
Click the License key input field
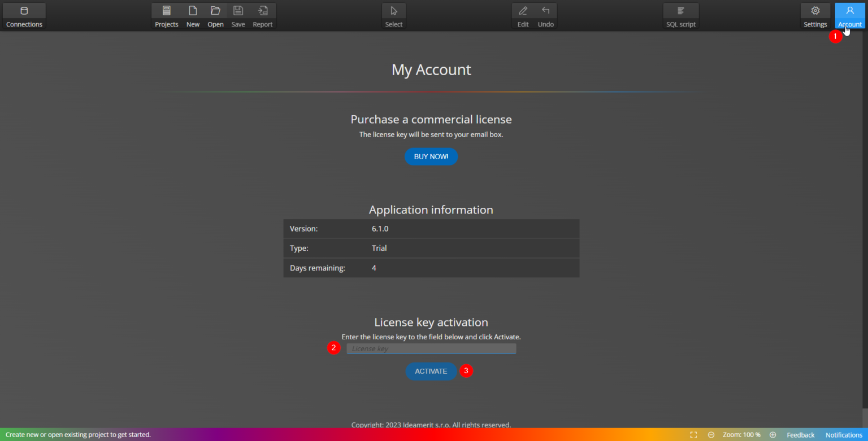coord(431,348)
